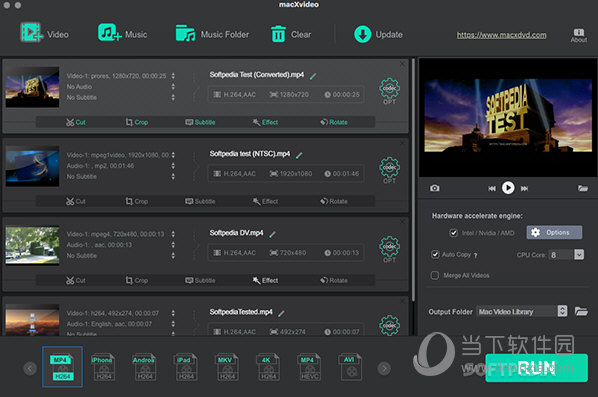
Task: Enable the Merge All Videos checkbox
Action: [435, 275]
